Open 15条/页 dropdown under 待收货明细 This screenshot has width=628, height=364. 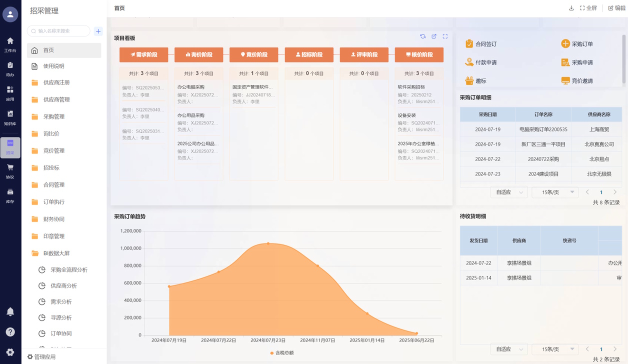tap(555, 349)
